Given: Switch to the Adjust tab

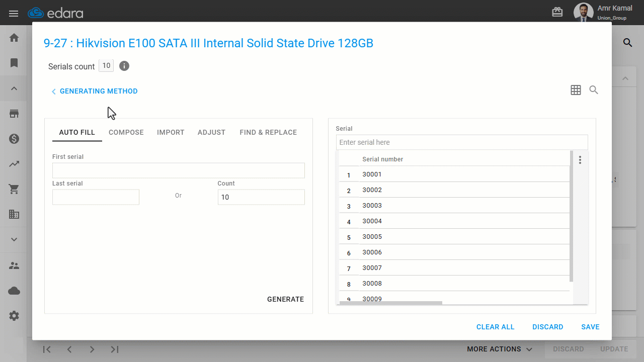Looking at the screenshot, I should pyautogui.click(x=211, y=132).
